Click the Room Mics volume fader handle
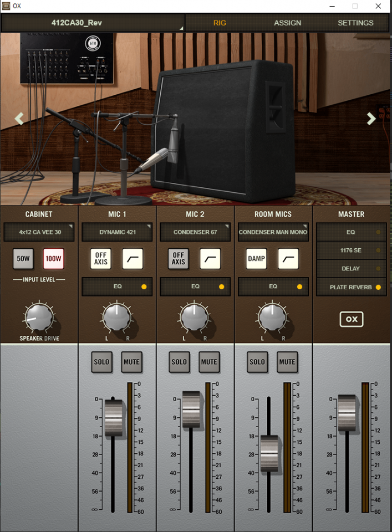The width and height of the screenshot is (392, 532). click(x=269, y=453)
